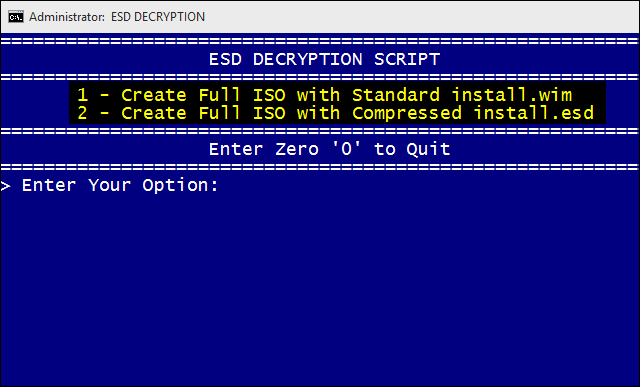Click the word 'Compressed' in option 2

tap(407, 113)
